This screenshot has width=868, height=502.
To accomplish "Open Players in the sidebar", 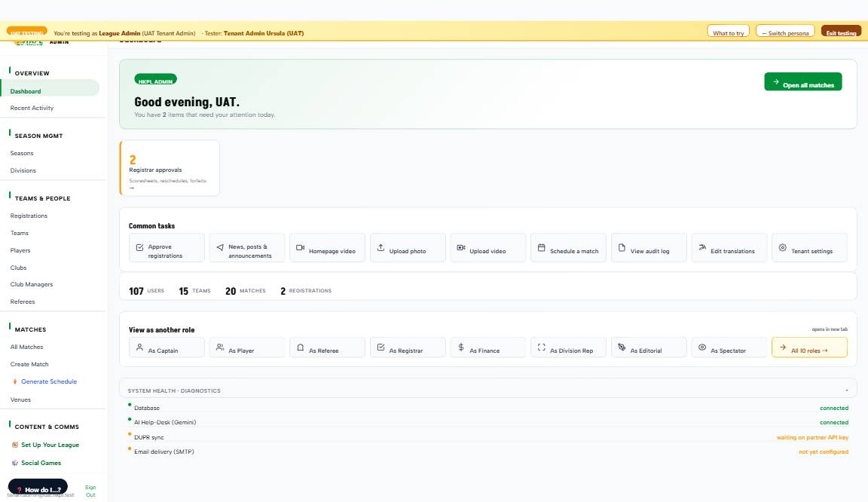I will coord(20,250).
